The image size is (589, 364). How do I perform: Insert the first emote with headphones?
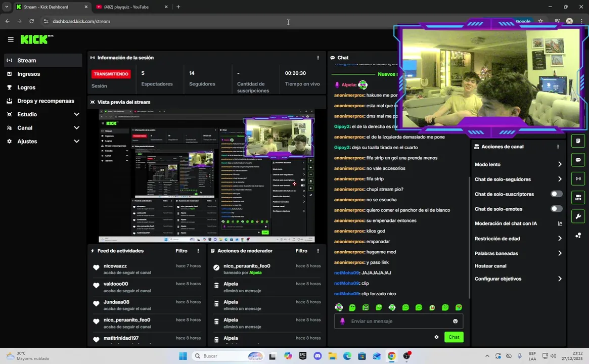pos(339,307)
